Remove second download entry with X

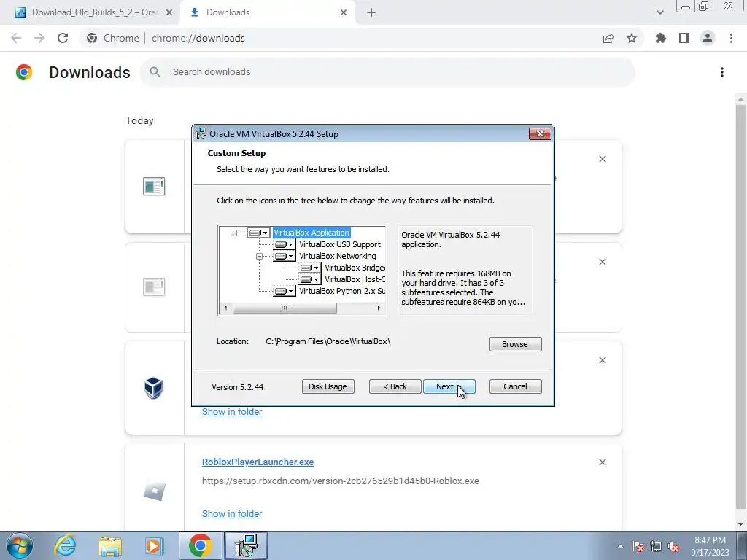[603, 262]
